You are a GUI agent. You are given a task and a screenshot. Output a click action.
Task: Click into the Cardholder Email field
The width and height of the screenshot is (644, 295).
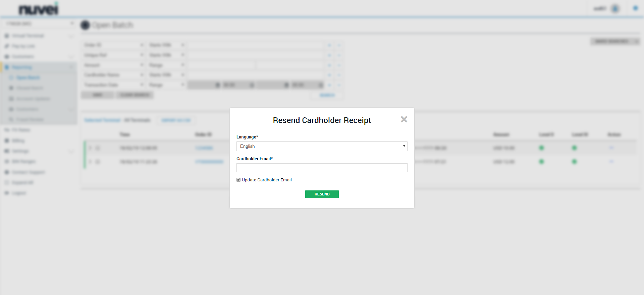[322, 168]
